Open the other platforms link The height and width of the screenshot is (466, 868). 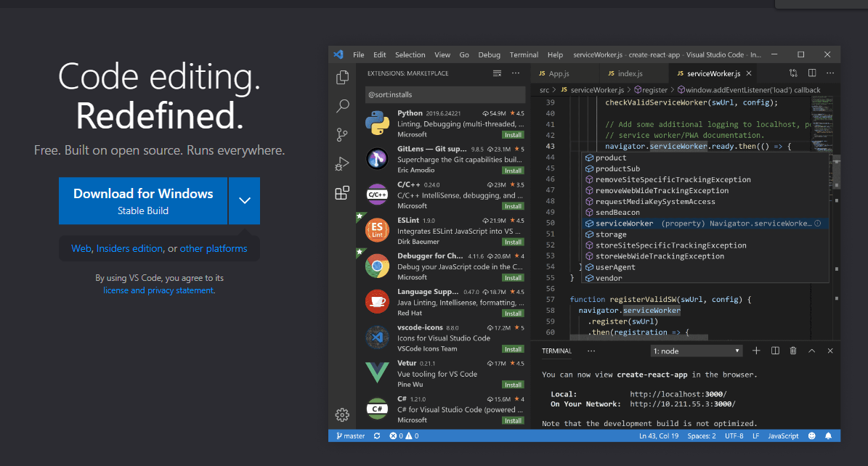click(214, 248)
